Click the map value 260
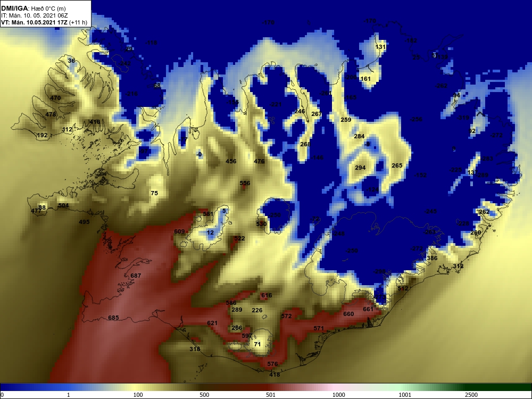The image size is (532, 399). pos(476,233)
